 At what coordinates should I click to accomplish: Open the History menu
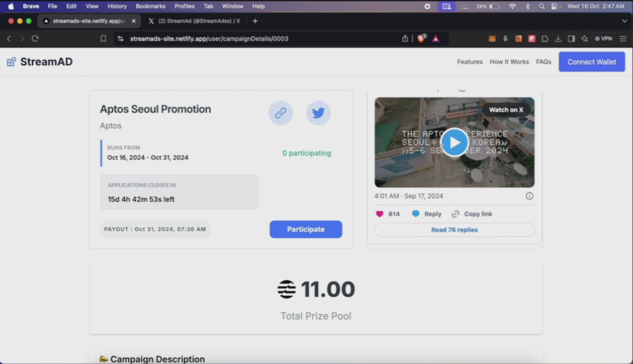click(117, 6)
